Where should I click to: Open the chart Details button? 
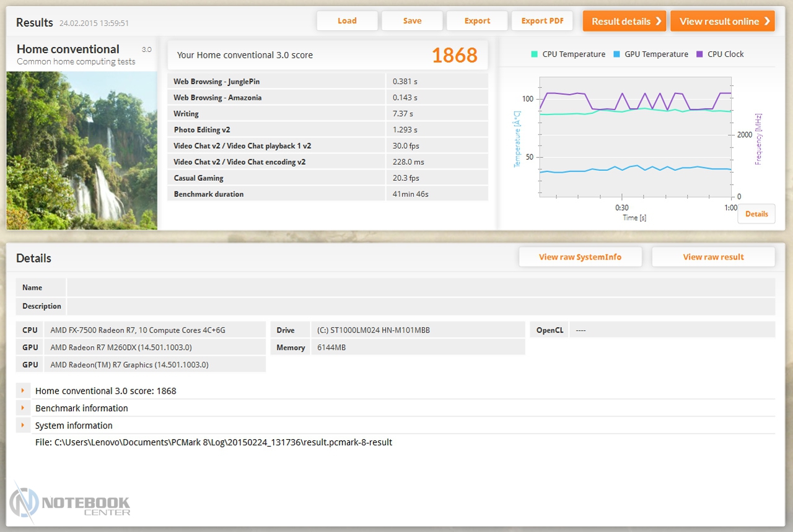[x=756, y=214]
